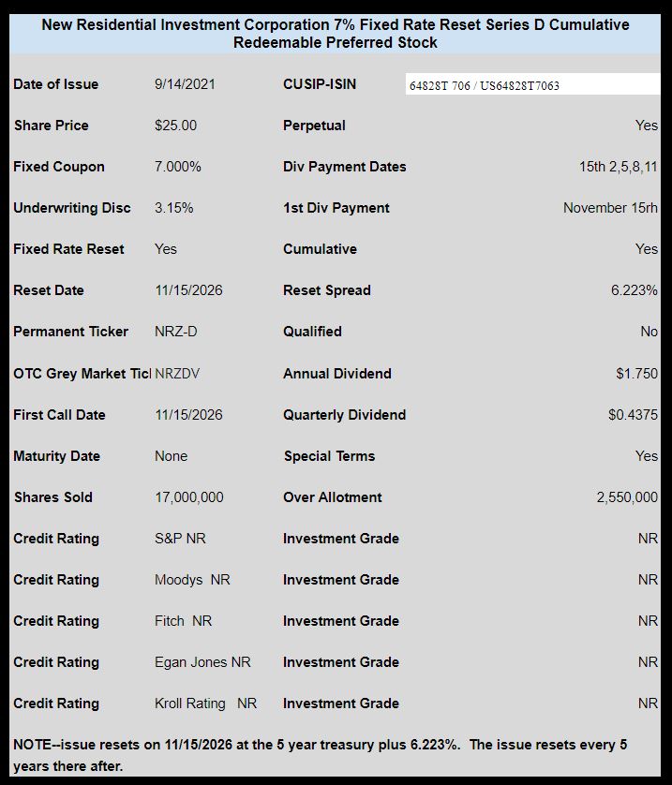This screenshot has height=785, width=672.
Task: Select the OTC Grey Market ticker NRZDV
Action: (x=177, y=374)
